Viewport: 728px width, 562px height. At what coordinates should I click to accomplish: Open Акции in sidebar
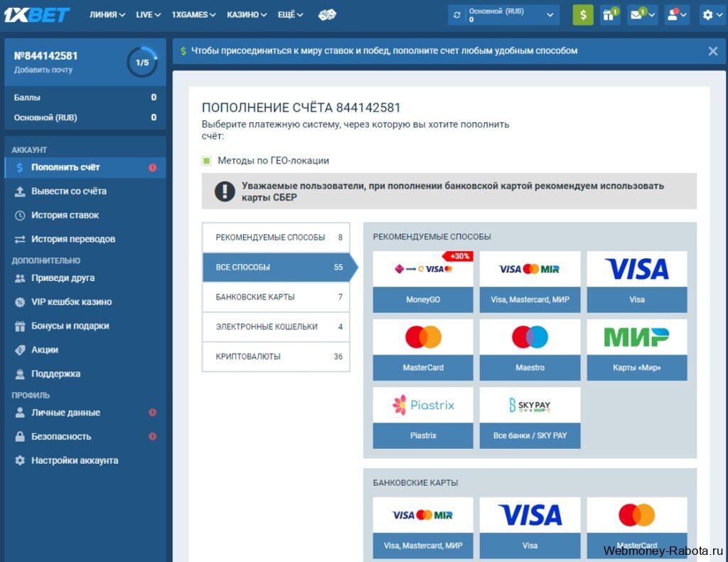point(85,350)
